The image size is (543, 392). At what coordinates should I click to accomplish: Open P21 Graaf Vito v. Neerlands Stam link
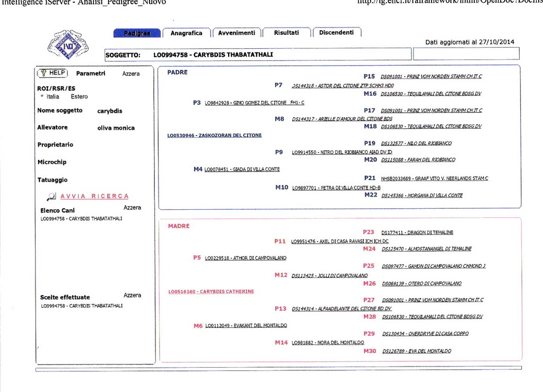pos(435,179)
